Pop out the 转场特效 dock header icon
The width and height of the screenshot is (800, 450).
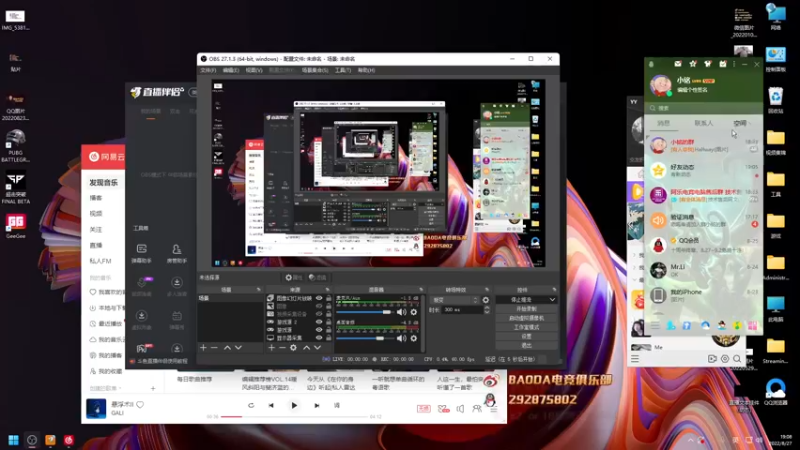(x=487, y=290)
